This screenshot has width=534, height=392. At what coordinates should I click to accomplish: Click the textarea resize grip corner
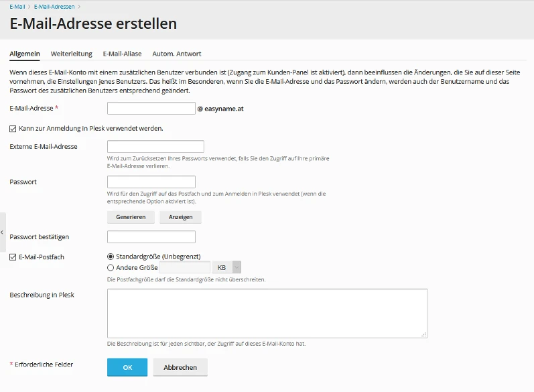coord(423,334)
